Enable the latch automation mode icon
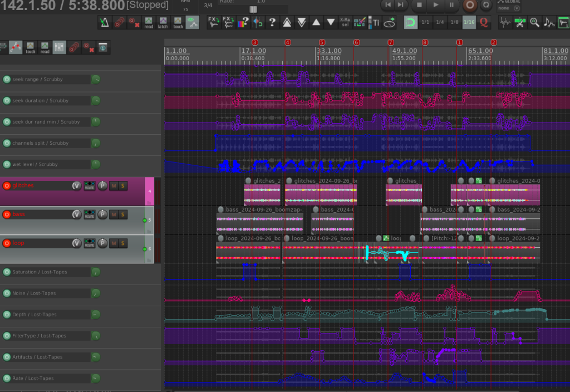This screenshot has width=570, height=392. pos(163,23)
